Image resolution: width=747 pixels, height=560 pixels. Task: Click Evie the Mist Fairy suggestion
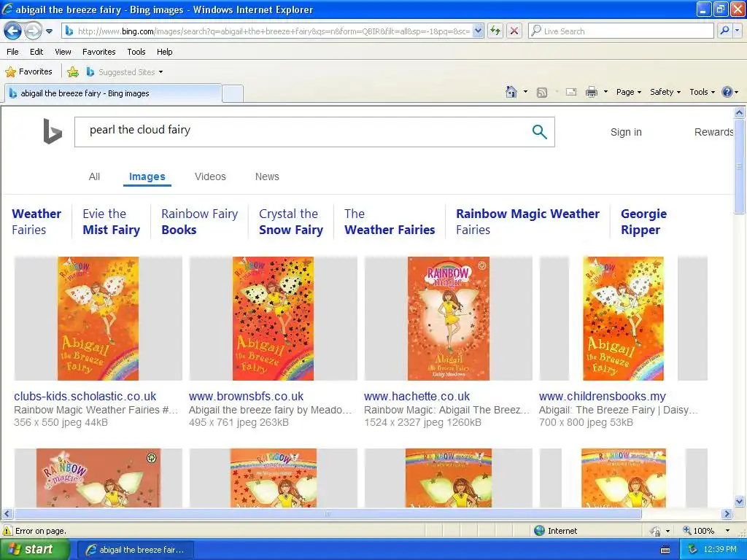coord(112,222)
